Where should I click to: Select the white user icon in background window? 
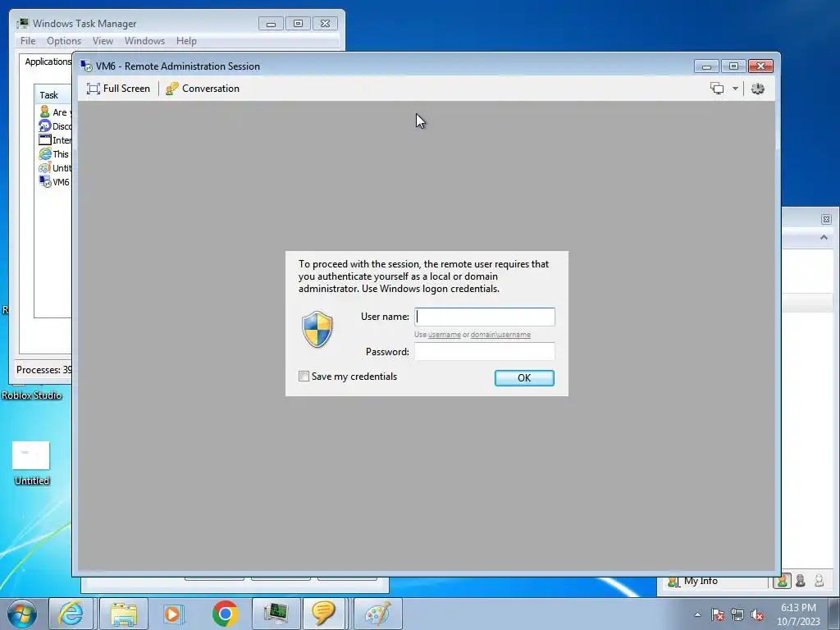pyautogui.click(x=819, y=581)
